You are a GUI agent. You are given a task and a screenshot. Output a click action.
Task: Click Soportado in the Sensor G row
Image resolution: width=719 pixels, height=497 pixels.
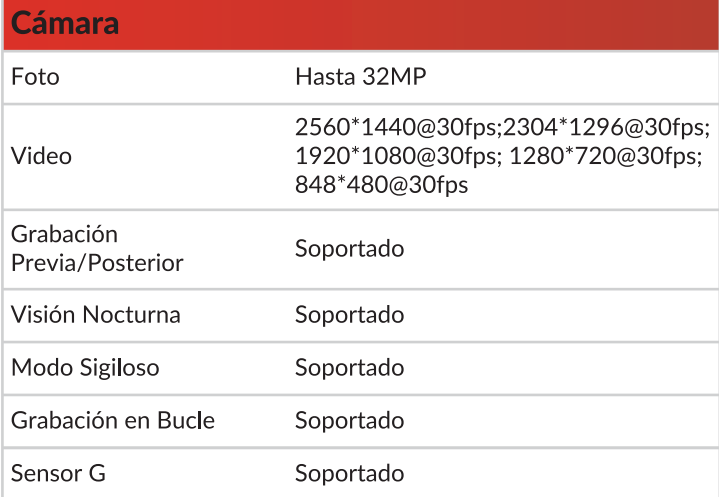[x=349, y=473]
